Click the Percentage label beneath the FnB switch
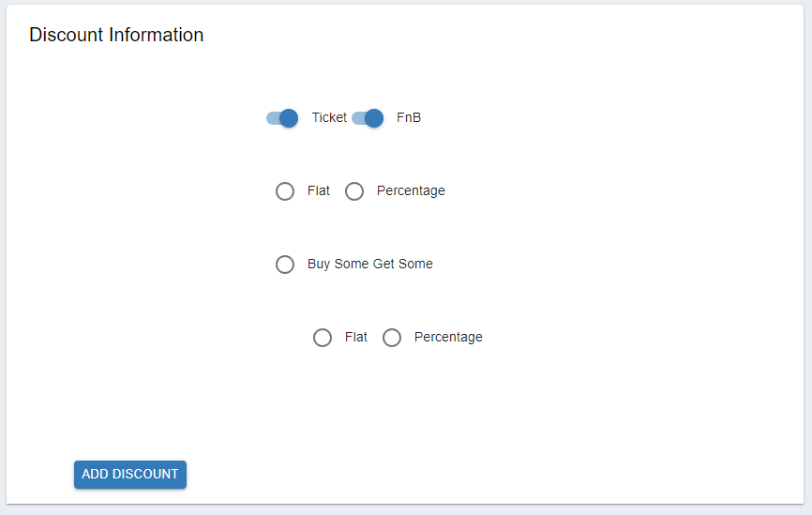This screenshot has height=515, width=812. (411, 191)
